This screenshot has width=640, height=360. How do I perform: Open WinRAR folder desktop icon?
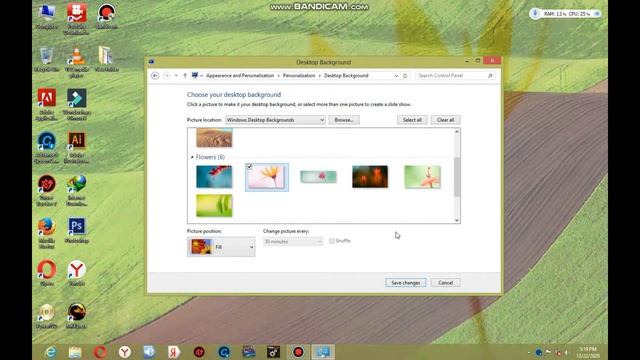(x=106, y=60)
